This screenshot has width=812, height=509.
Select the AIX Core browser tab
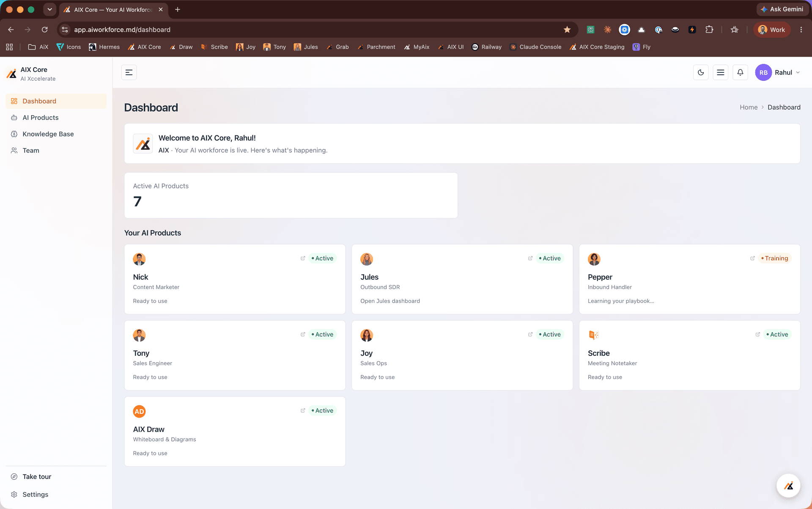(113, 10)
